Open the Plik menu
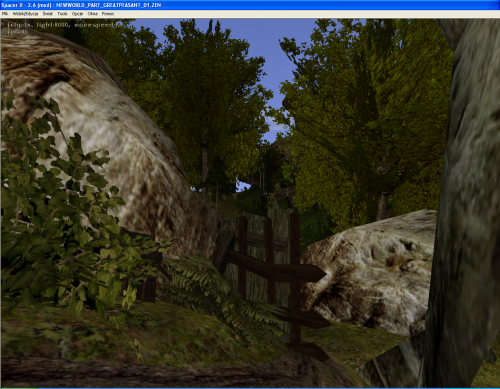This screenshot has height=389, width=500. (5, 14)
